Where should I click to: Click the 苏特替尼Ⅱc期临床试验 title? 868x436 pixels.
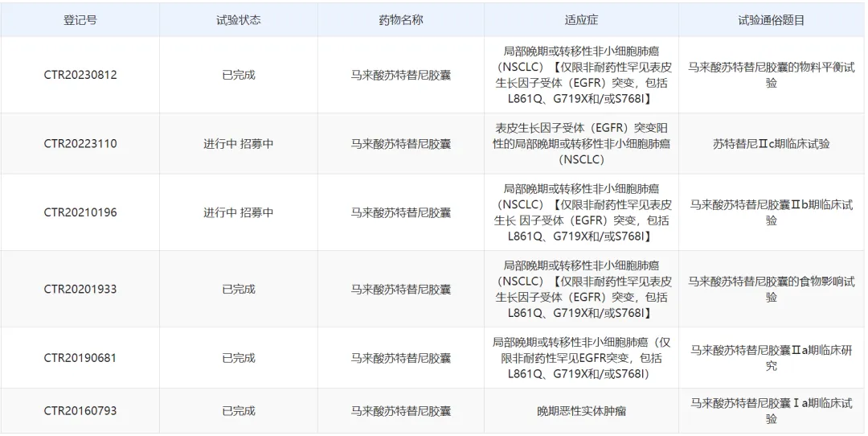coord(771,144)
